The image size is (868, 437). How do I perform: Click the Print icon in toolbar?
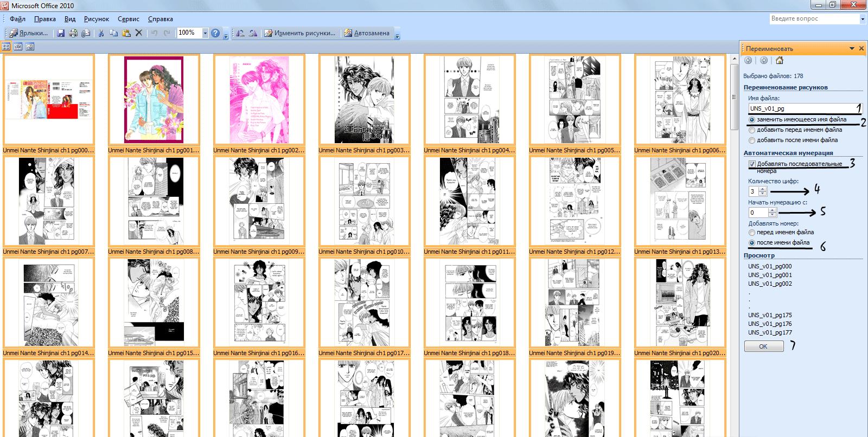coord(73,33)
